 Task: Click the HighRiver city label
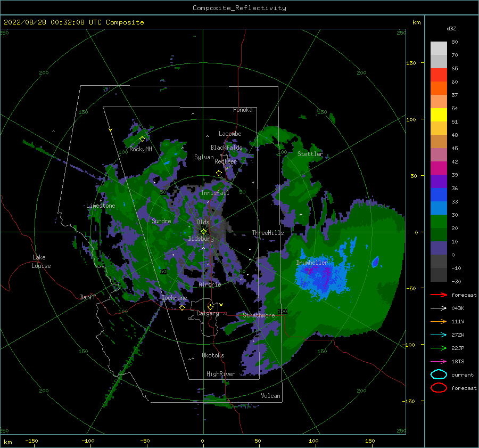coord(221,374)
